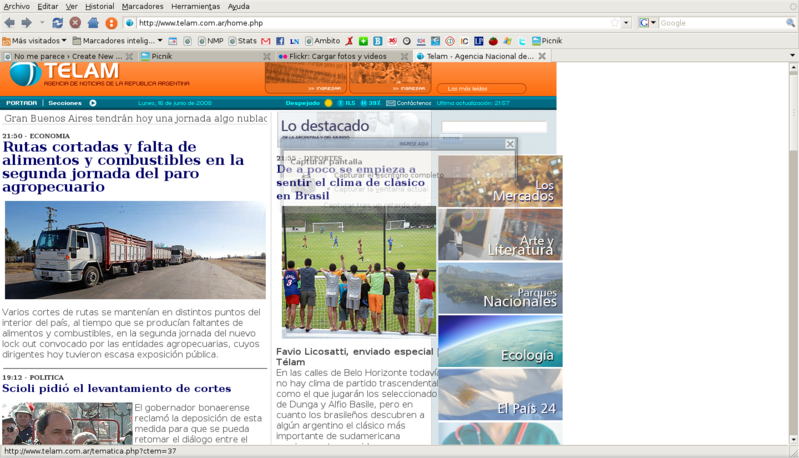Click the orange exclamation toolbar icon

point(111,23)
